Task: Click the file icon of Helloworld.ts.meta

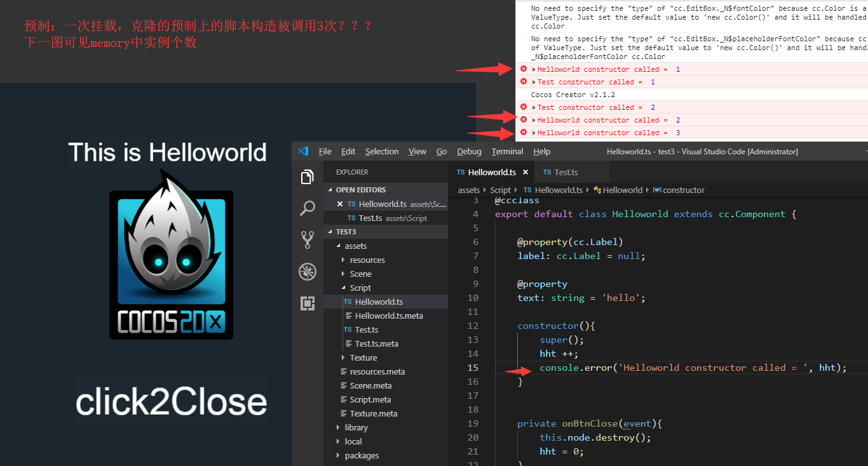Action: (348, 316)
